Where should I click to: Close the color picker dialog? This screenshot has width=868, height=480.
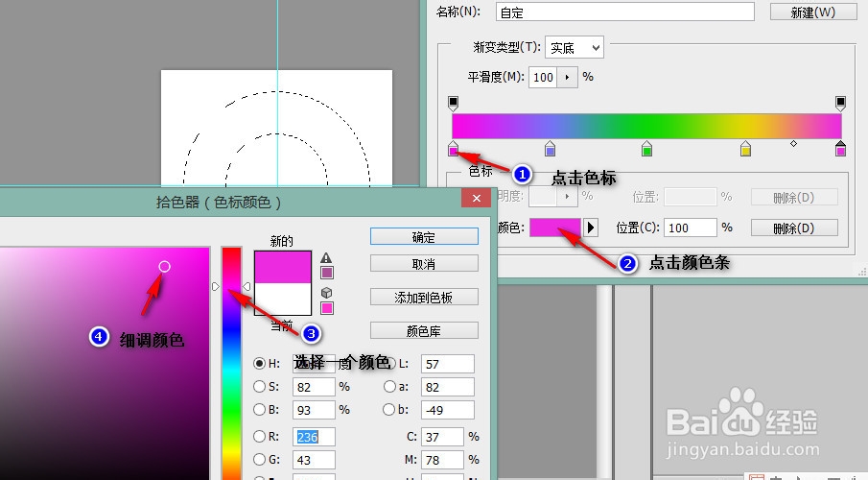(x=476, y=198)
